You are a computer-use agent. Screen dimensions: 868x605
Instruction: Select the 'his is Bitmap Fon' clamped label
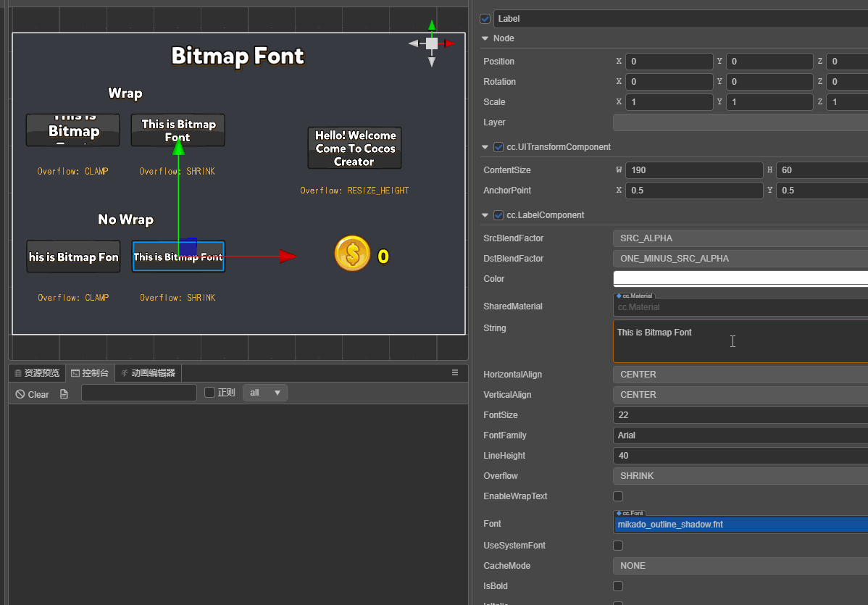tap(73, 256)
